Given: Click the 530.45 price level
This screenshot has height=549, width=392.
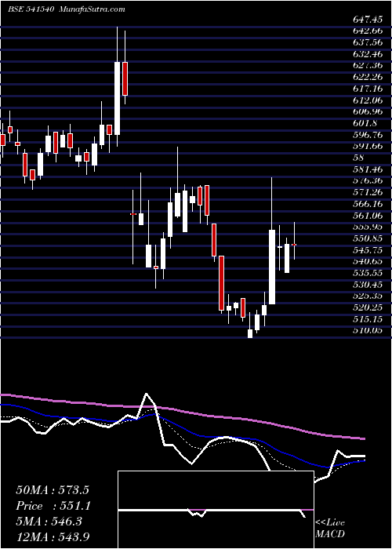Looking at the screenshot, I should (368, 284).
